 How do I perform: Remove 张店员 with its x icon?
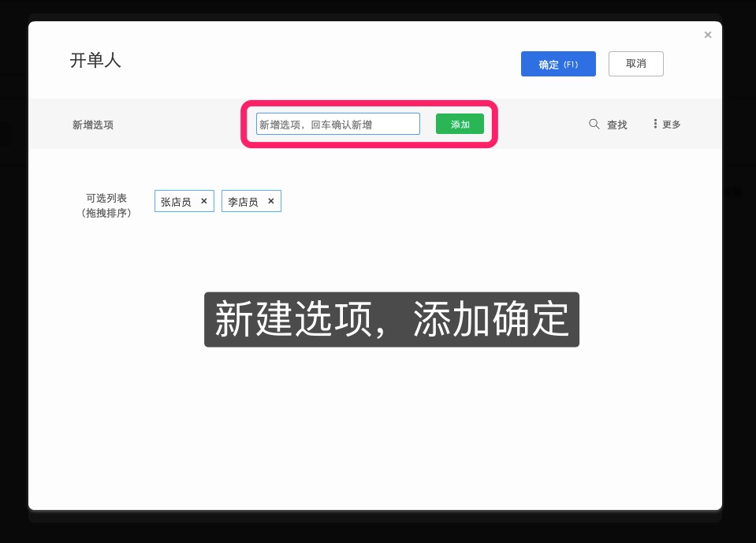204,201
